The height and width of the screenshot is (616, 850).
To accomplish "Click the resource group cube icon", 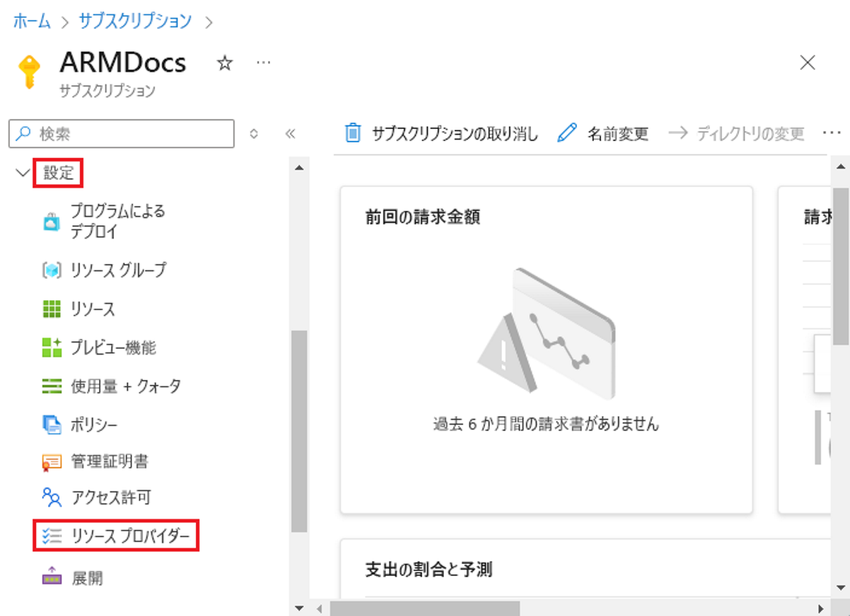I will tap(52, 270).
